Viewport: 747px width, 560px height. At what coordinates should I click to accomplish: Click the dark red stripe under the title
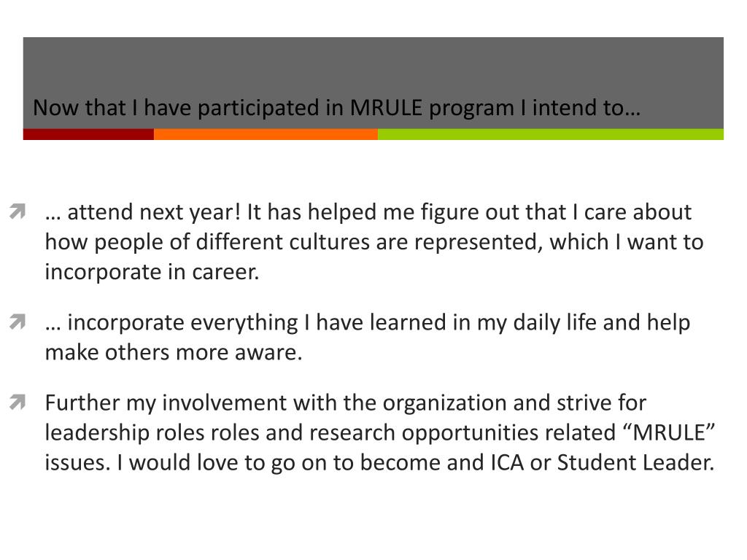click(88, 134)
